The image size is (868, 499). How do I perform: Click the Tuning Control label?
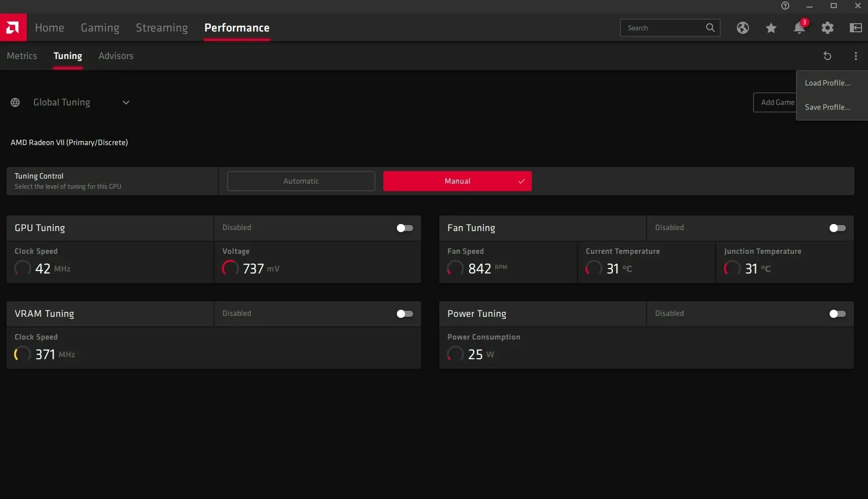(x=39, y=176)
